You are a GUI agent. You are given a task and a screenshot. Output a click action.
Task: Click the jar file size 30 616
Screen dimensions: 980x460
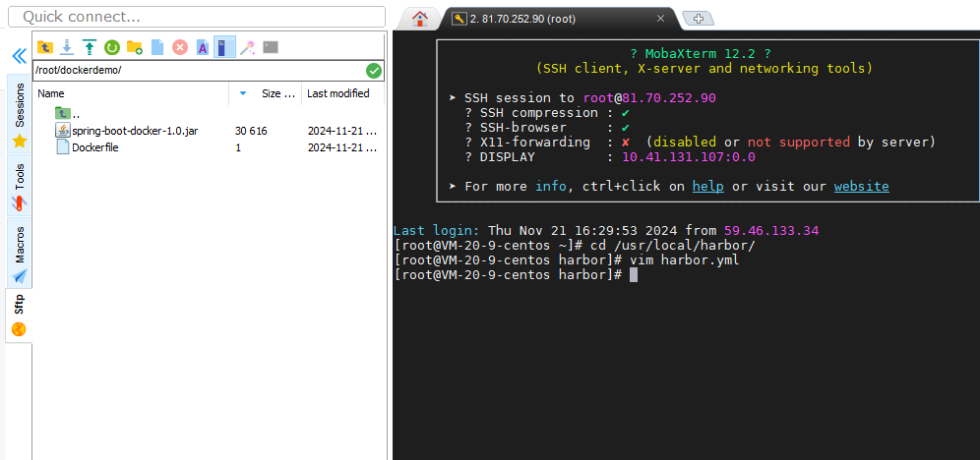251,131
